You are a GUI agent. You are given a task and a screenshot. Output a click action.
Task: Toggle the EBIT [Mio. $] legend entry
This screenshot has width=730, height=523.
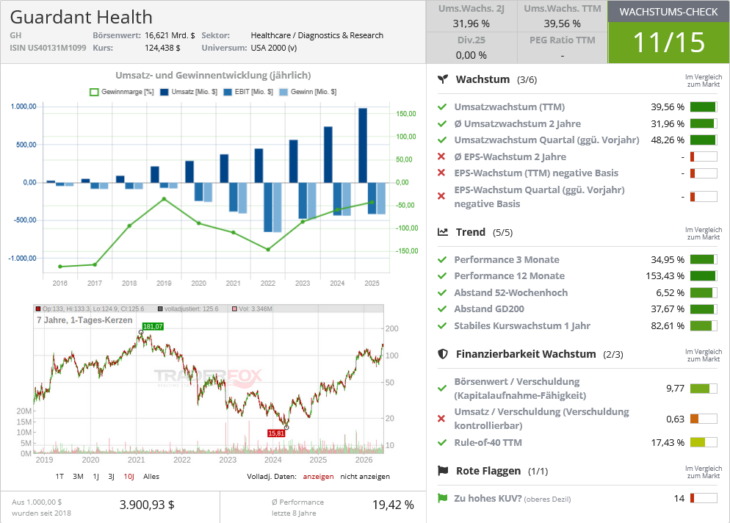pos(248,92)
